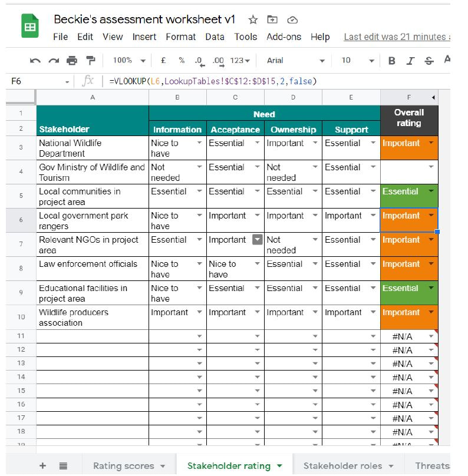Star this document

pos(253,19)
